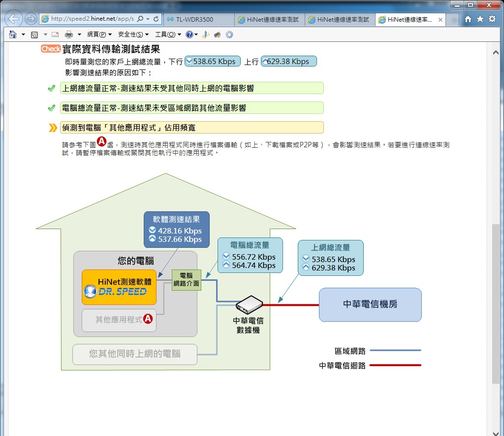Click the command bar gear icon
This screenshot has height=436, width=504.
(229, 34)
